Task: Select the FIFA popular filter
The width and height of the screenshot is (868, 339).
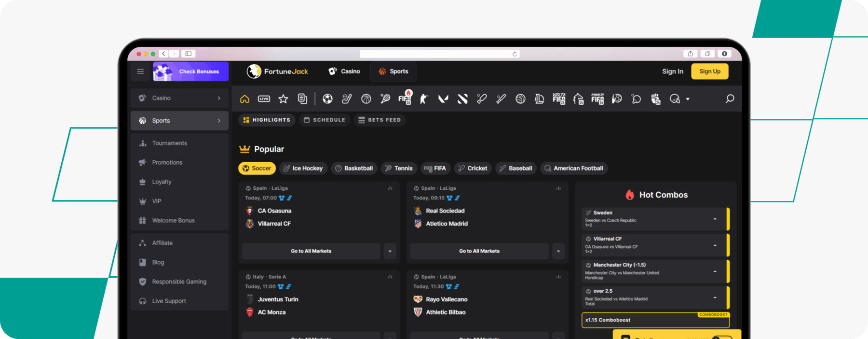Action: point(435,168)
